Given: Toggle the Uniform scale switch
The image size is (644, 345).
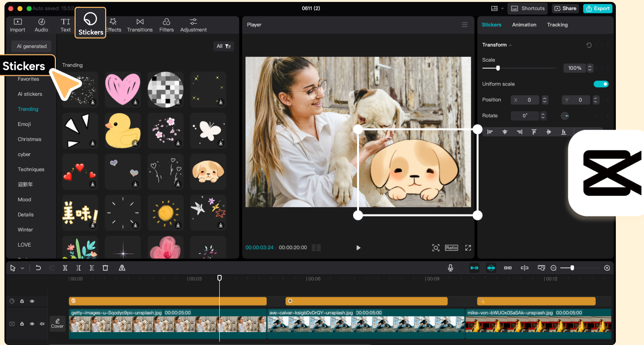Looking at the screenshot, I should click(x=601, y=84).
